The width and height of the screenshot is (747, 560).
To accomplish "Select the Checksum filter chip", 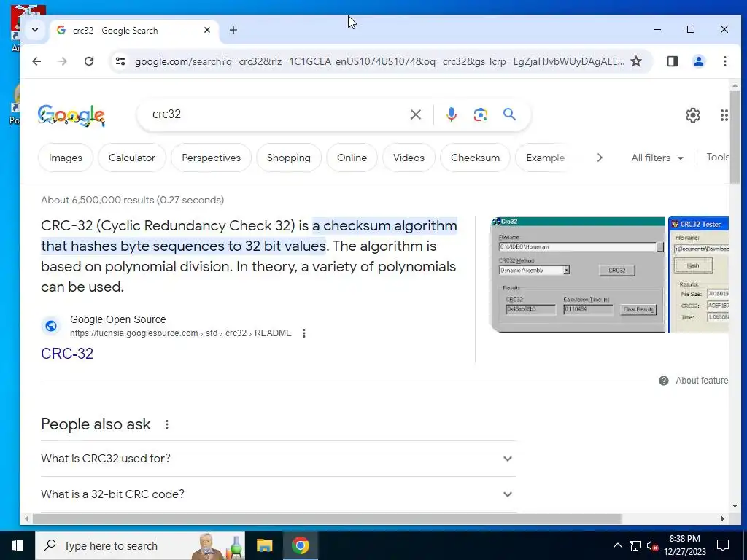I will click(475, 157).
